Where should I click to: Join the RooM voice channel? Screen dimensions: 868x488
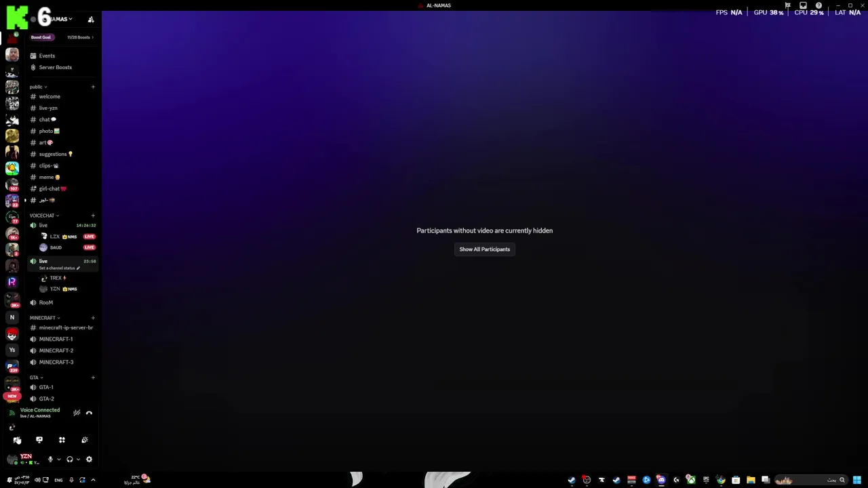pyautogui.click(x=62, y=302)
